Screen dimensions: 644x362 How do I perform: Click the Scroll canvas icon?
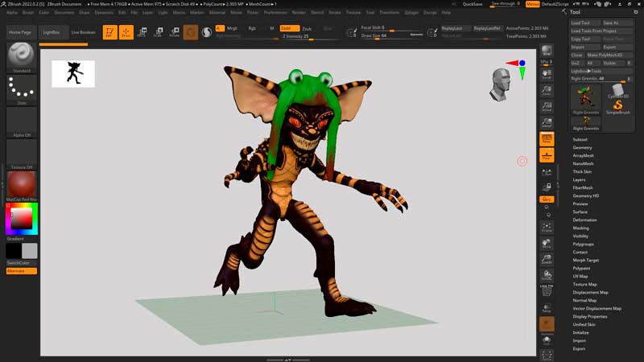(x=547, y=74)
